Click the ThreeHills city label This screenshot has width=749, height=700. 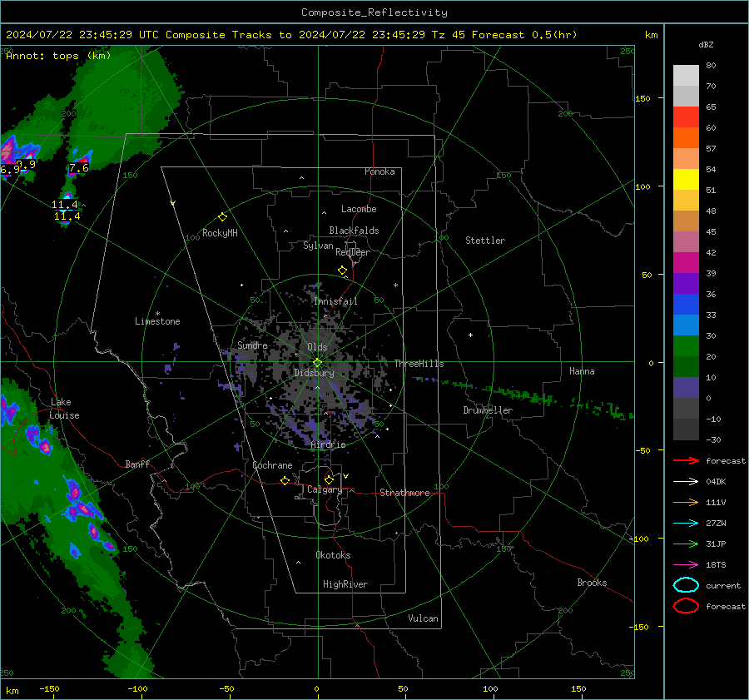click(419, 364)
